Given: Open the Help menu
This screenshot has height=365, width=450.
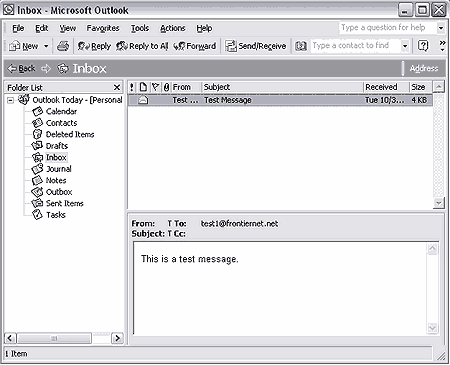Looking at the screenshot, I should tap(204, 28).
